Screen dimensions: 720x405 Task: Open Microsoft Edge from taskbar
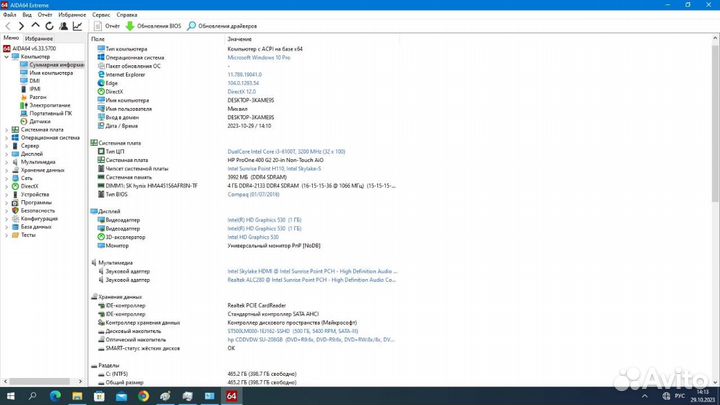(55, 396)
